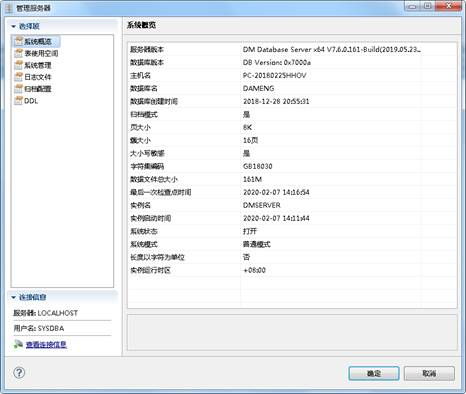Select the 2020-02-07 14:11:44 value
This screenshot has height=394, width=466.
pyautogui.click(x=276, y=219)
